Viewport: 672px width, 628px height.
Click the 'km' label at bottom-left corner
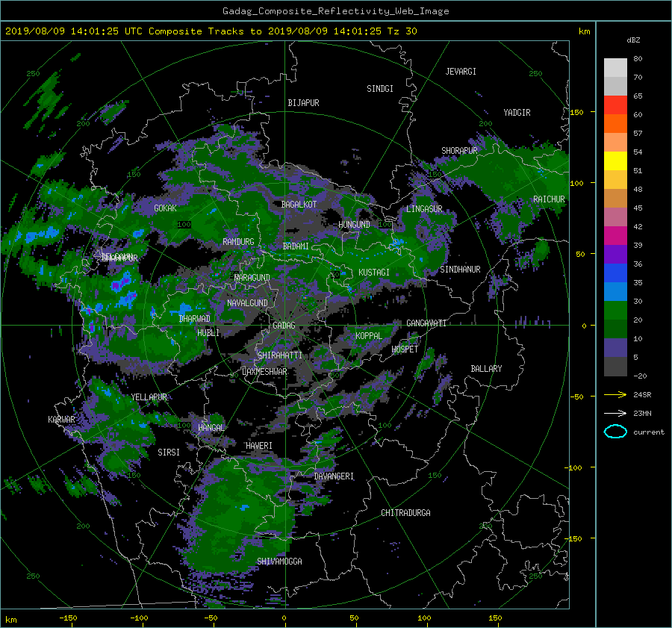tap(10, 620)
